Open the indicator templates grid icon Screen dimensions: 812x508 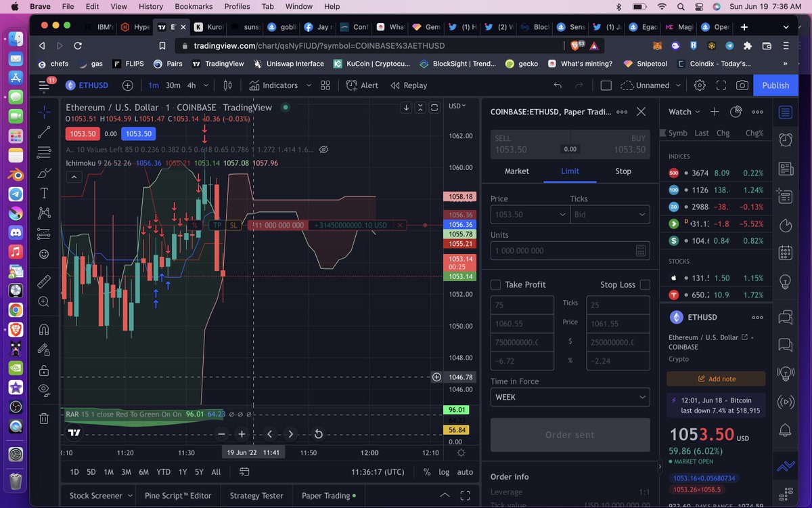tap(325, 85)
